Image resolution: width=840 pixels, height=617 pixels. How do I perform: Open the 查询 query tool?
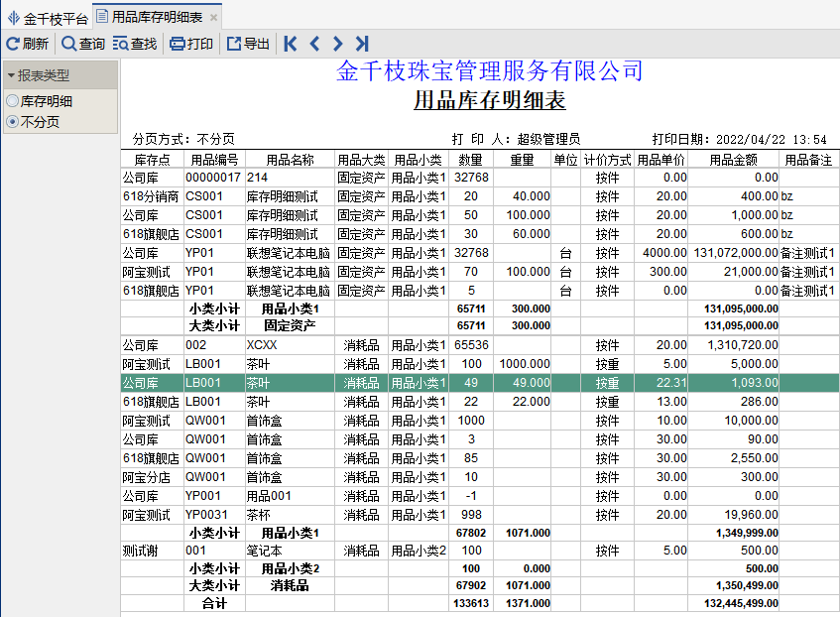[x=83, y=44]
